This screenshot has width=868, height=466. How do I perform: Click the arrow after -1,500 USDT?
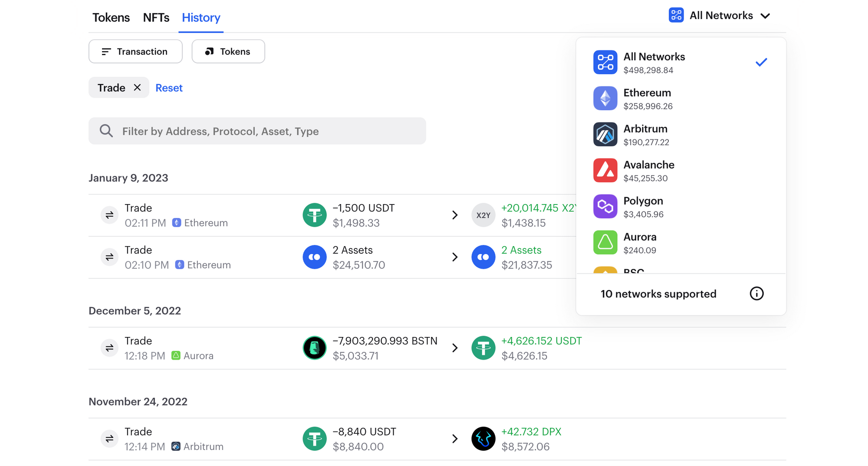455,215
